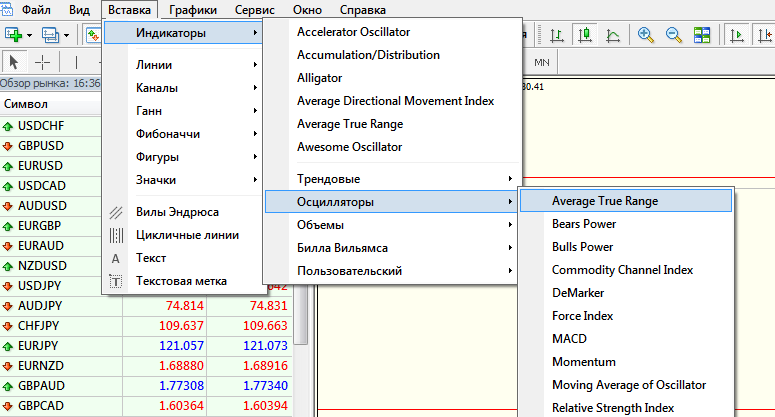
Task: Select Force Index oscillator
Action: coord(582,316)
